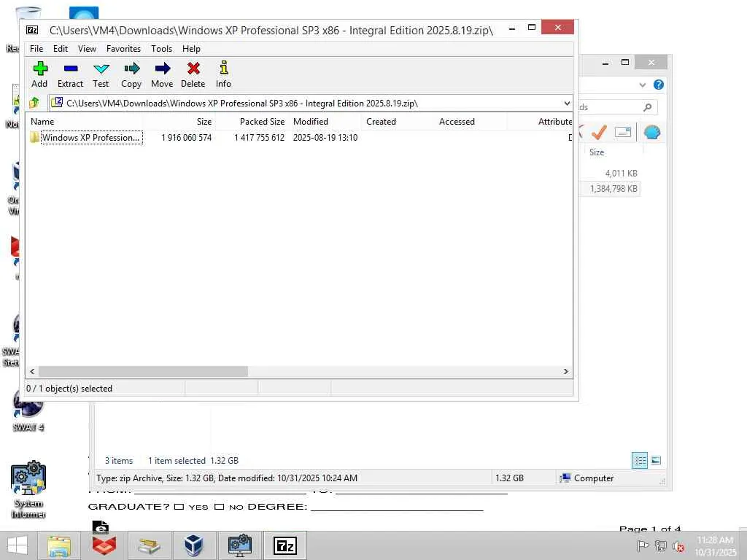The width and height of the screenshot is (747, 560).
Task: Open the Help menu
Action: tap(191, 49)
